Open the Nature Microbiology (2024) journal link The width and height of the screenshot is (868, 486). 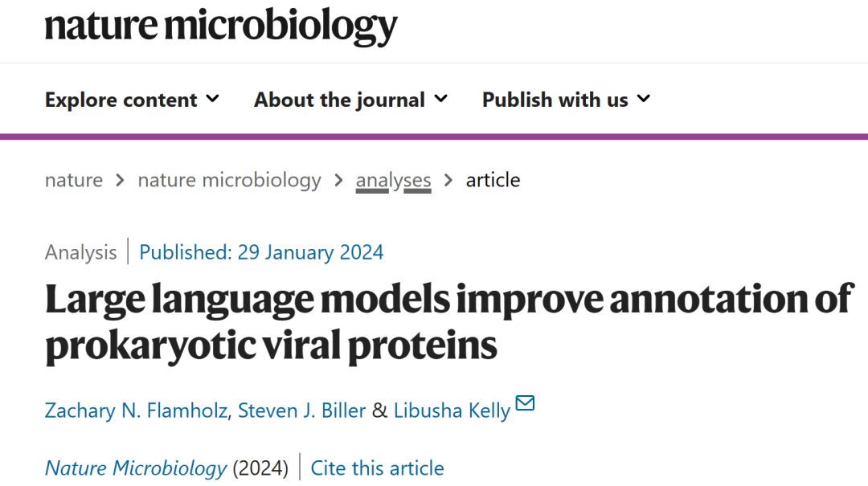tap(135, 468)
